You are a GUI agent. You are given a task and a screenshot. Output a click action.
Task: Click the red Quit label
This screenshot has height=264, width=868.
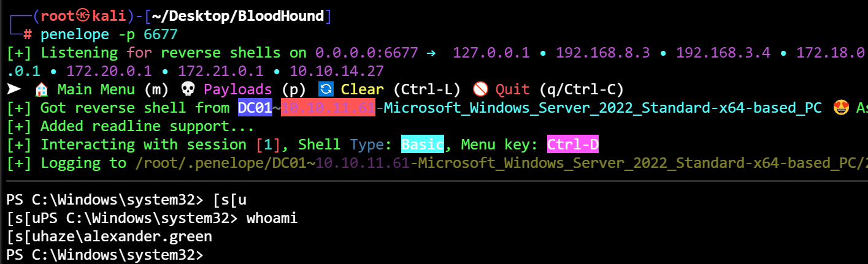point(514,89)
